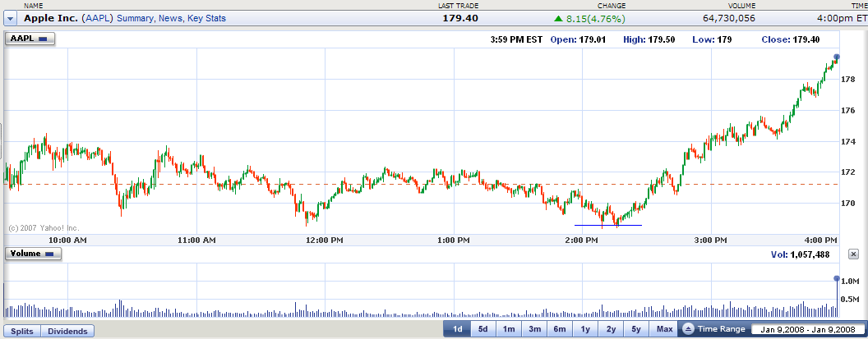Click the blue price marker at chart end
Screen dimensions: 868x339
(837, 57)
